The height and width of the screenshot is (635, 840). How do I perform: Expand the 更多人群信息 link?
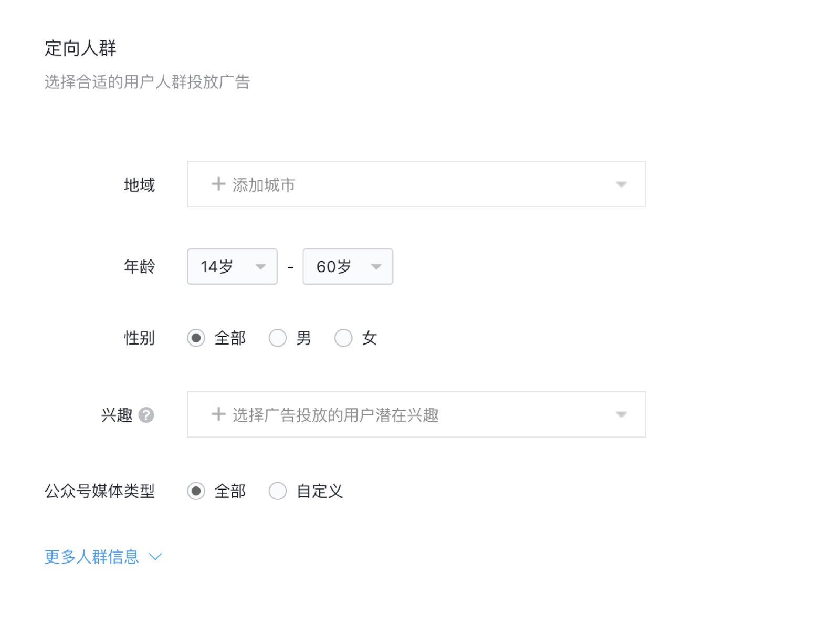coord(92,556)
